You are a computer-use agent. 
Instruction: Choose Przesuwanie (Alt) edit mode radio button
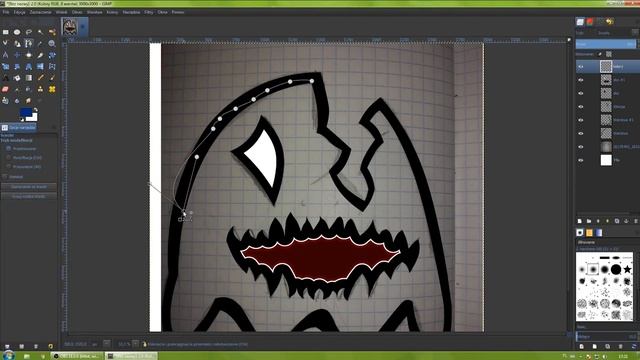click(x=9, y=167)
